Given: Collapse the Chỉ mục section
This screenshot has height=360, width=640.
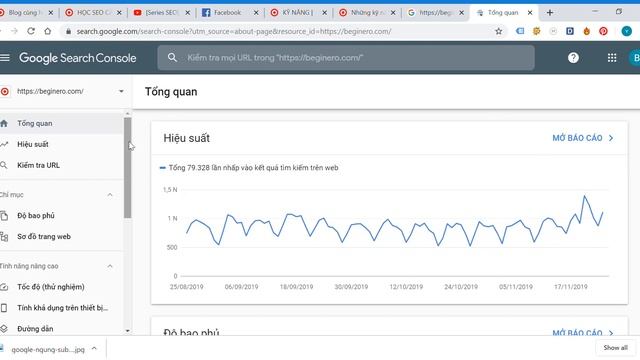Looking at the screenshot, I should [x=110, y=195].
